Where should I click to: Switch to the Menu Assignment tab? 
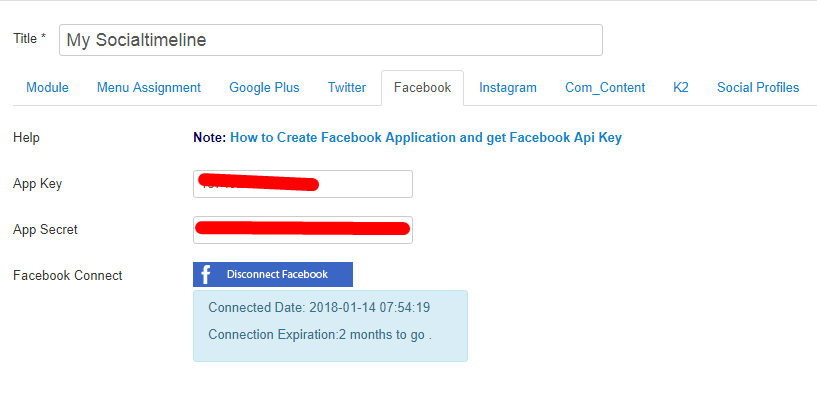tap(148, 87)
